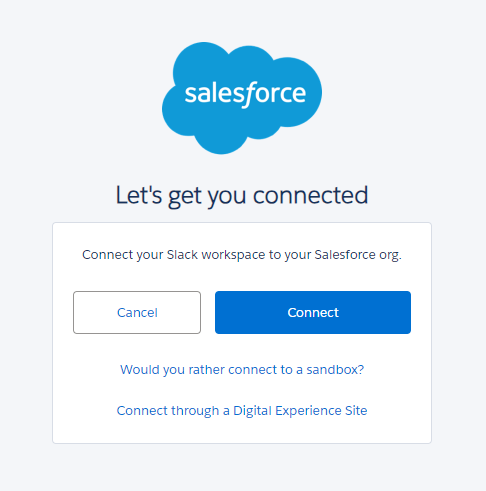Click the word "sandbox?" in the link
Viewport: 486px width, 491px height.
pos(335,370)
